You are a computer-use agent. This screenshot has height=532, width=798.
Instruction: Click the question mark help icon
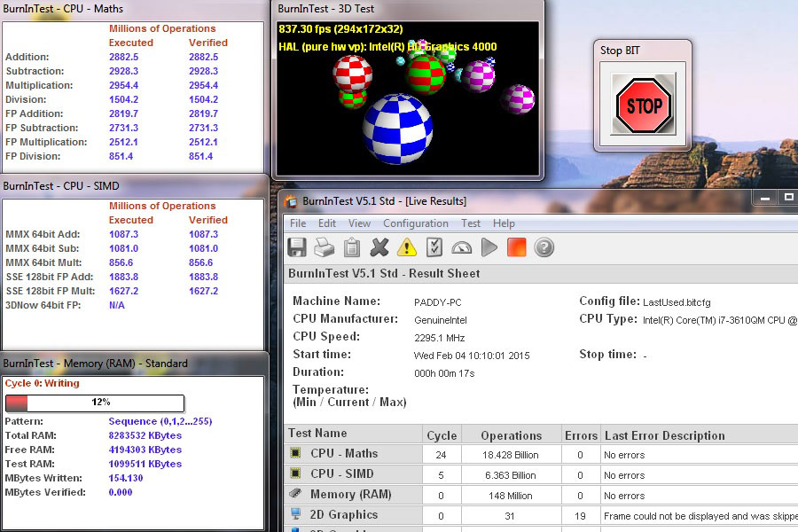click(544, 247)
